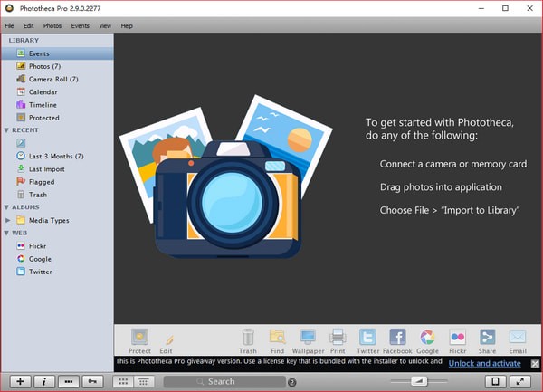The image size is (543, 392).
Task: Click the Unlock and activate link
Action: coord(484,363)
